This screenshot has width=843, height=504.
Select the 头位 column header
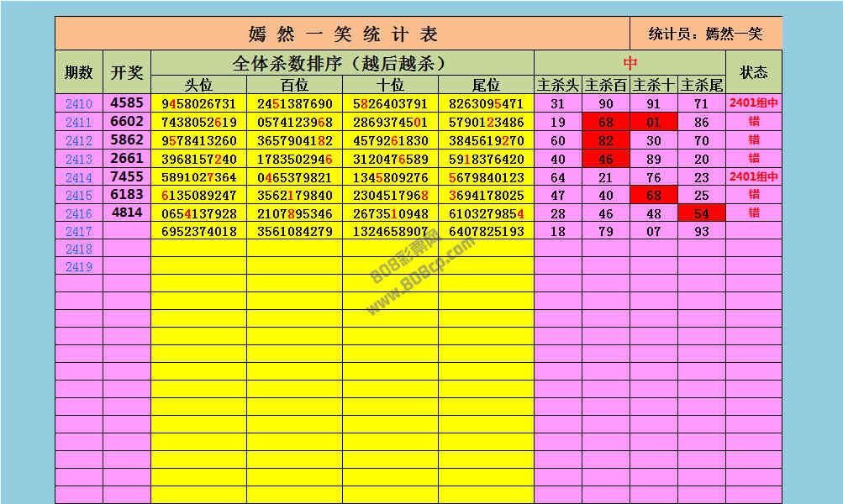(198, 85)
